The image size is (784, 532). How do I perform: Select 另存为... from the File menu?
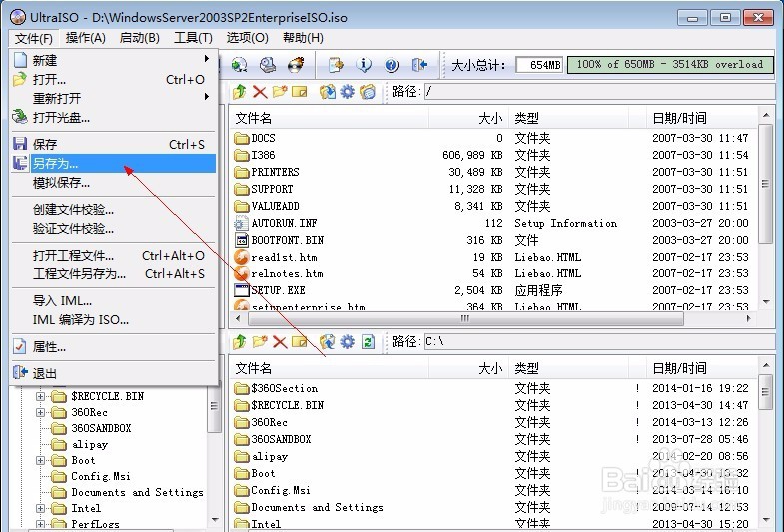point(114,164)
